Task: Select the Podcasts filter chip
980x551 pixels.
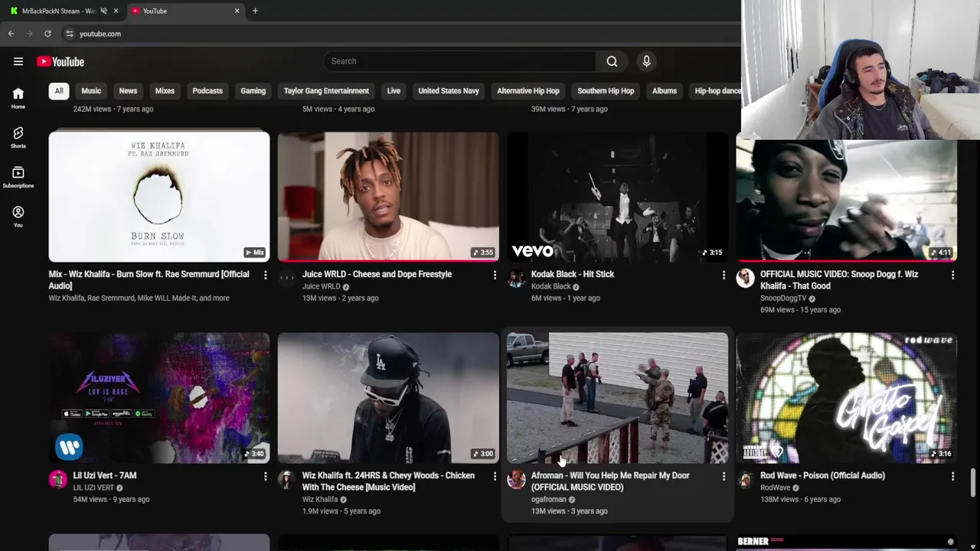Action: [x=207, y=91]
